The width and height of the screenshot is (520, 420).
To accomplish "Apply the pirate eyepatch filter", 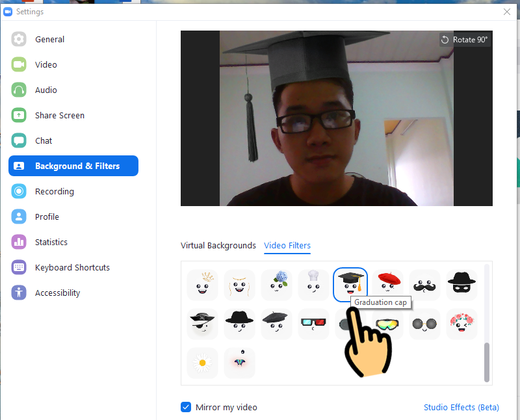I will [202, 323].
